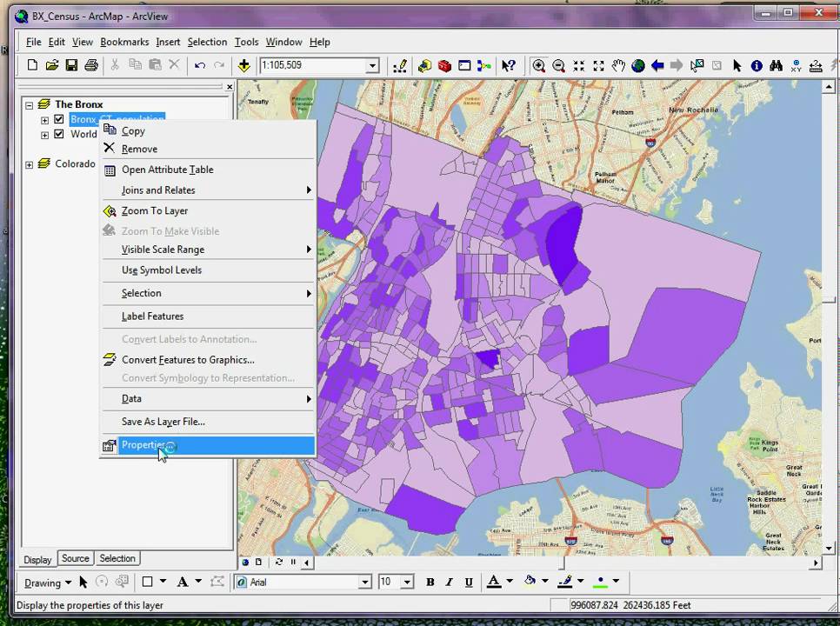
Task: Open the fill color picker
Action: [530, 582]
